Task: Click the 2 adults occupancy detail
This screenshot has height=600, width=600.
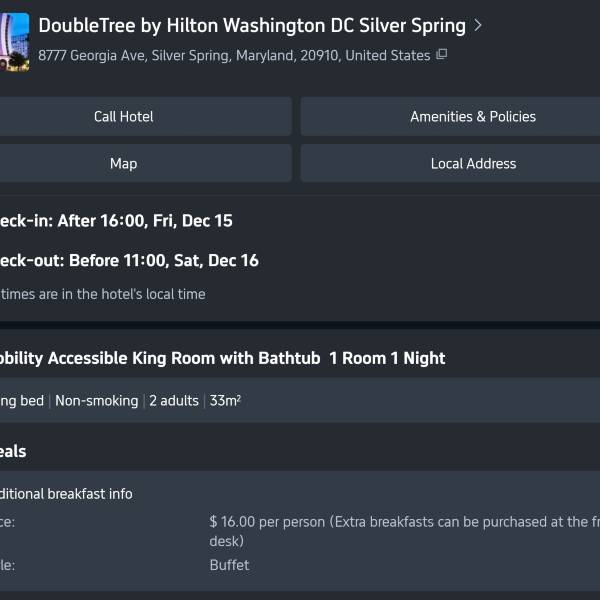Action: pyautogui.click(x=174, y=401)
